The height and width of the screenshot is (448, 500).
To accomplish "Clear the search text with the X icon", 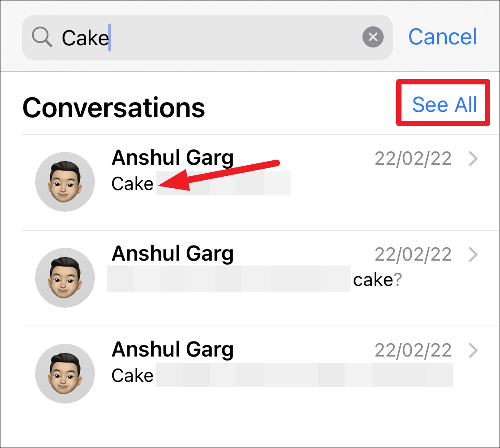I will [x=373, y=37].
